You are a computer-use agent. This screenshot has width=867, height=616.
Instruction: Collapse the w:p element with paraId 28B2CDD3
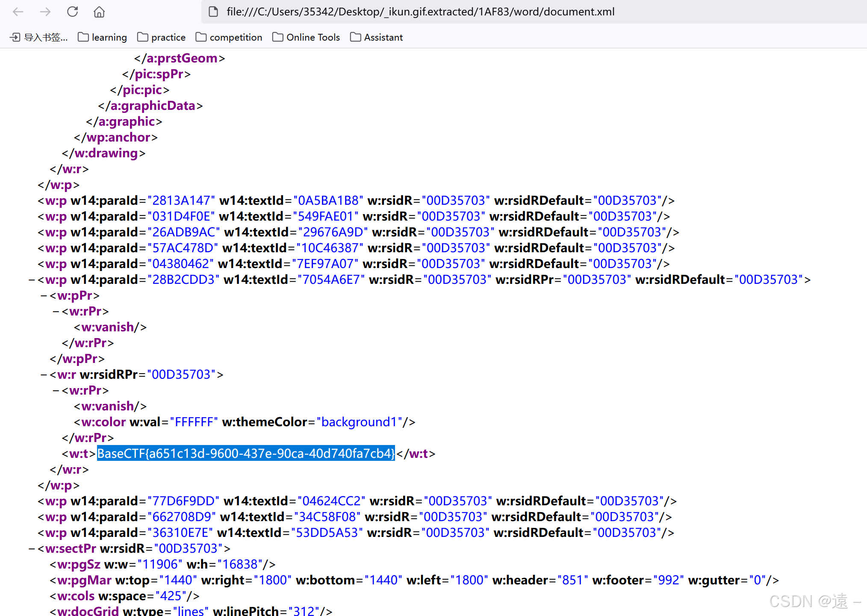coord(32,280)
